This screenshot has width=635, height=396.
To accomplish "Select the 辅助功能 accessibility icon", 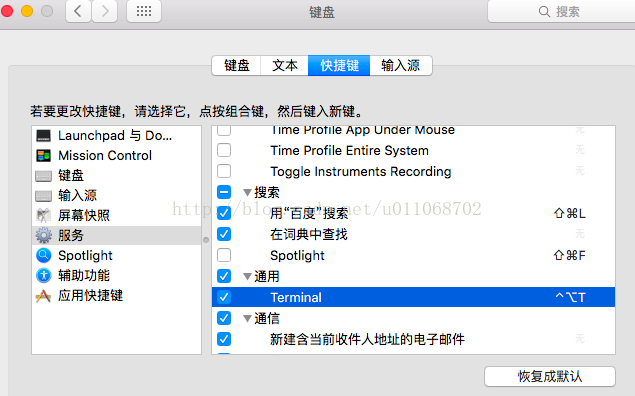I will pyautogui.click(x=43, y=275).
